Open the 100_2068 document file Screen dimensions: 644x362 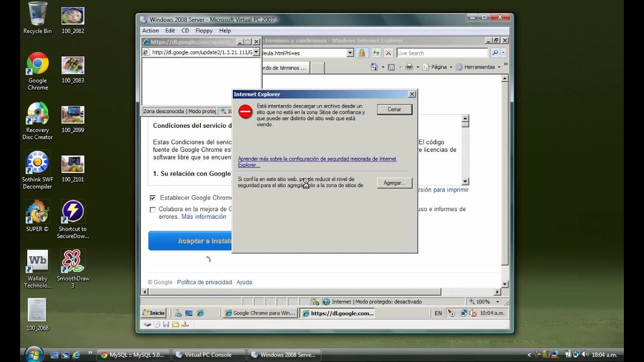(x=38, y=315)
